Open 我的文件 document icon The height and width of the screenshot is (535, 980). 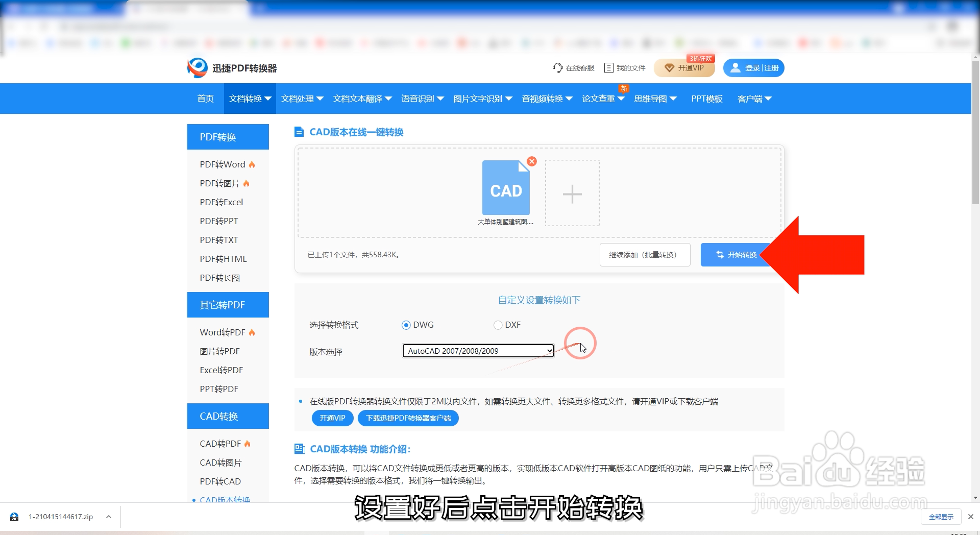pyautogui.click(x=608, y=68)
